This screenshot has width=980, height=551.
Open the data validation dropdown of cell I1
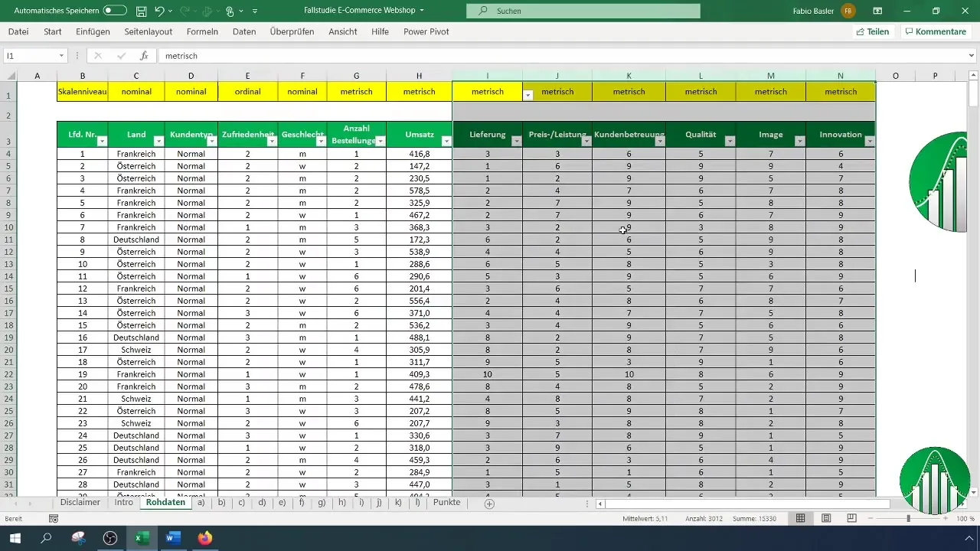click(528, 95)
